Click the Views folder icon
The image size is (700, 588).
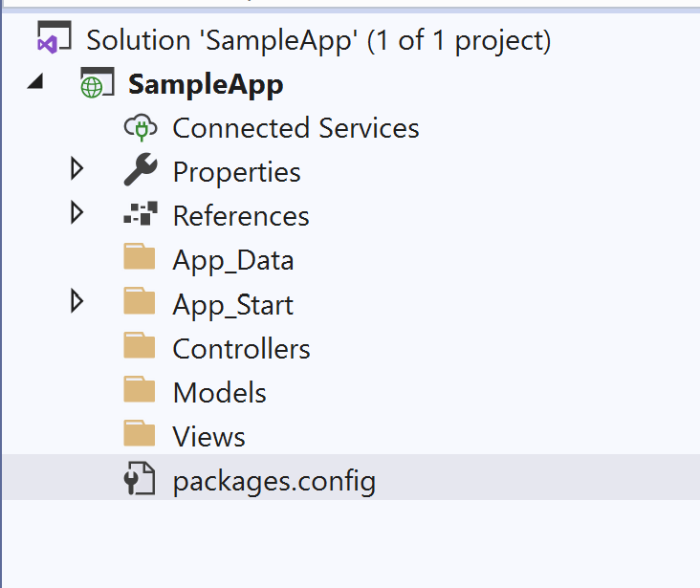(x=140, y=433)
